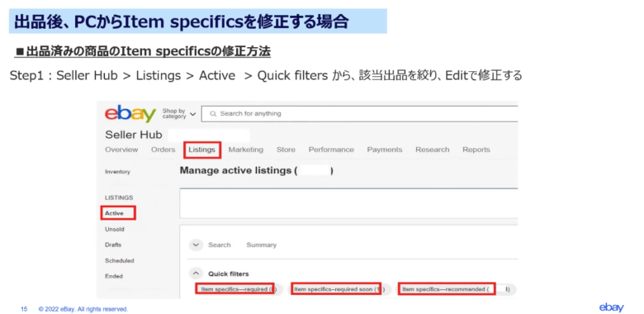This screenshot has height=314, width=644.
Task: Open the Reports tab
Action: pyautogui.click(x=476, y=150)
